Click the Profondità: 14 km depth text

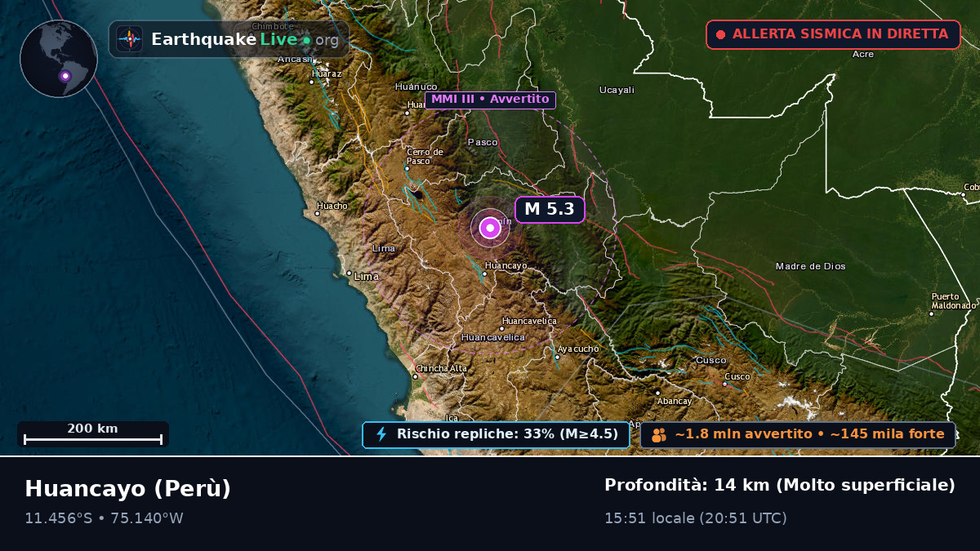click(x=780, y=485)
